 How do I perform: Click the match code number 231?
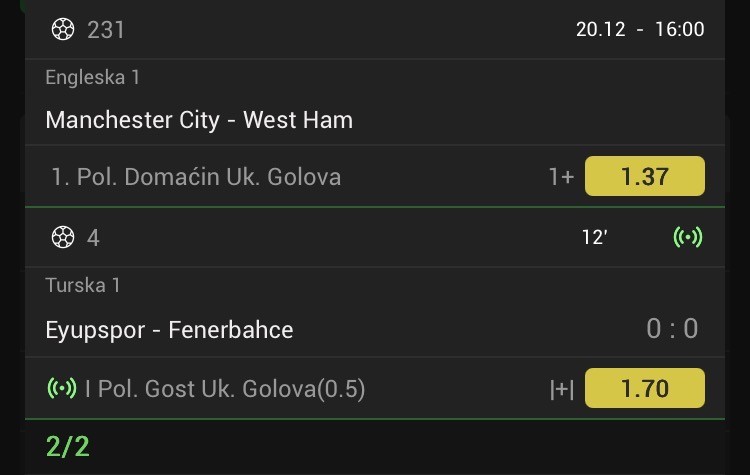pyautogui.click(x=106, y=30)
